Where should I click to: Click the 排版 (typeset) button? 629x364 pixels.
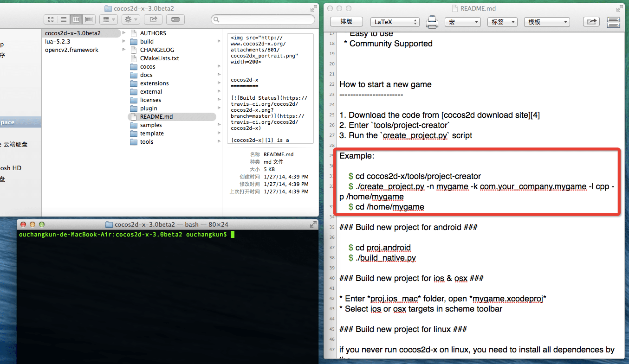click(x=346, y=22)
